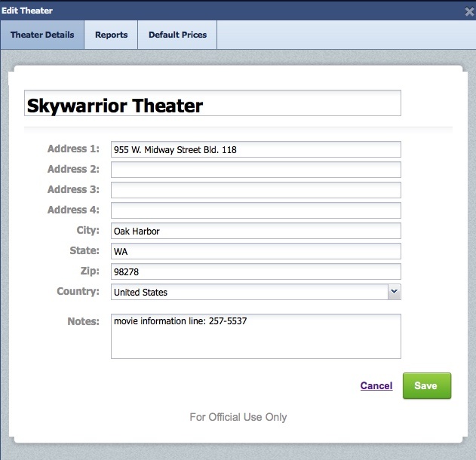This screenshot has width=476, height=460.
Task: Click the Skywarrior Theater name field
Action: tap(212, 104)
